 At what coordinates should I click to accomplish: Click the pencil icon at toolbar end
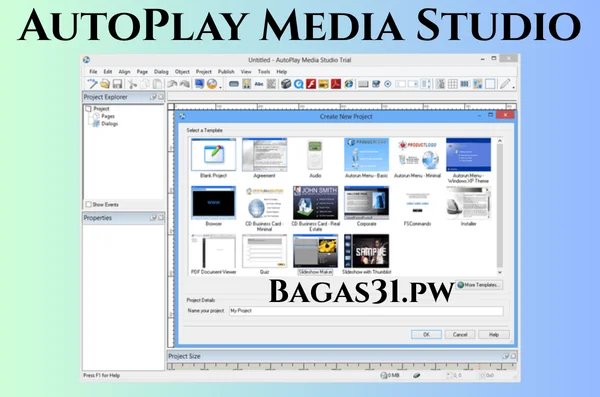point(505,83)
